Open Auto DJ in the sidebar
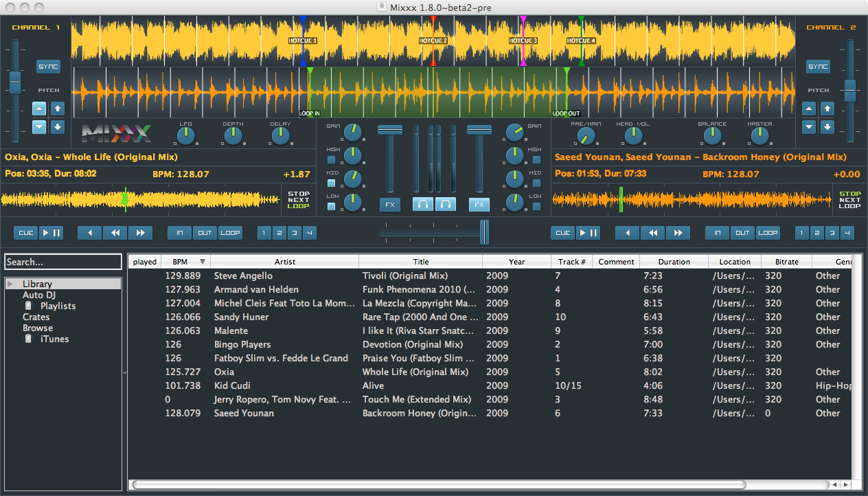The height and width of the screenshot is (496, 868). click(x=39, y=295)
